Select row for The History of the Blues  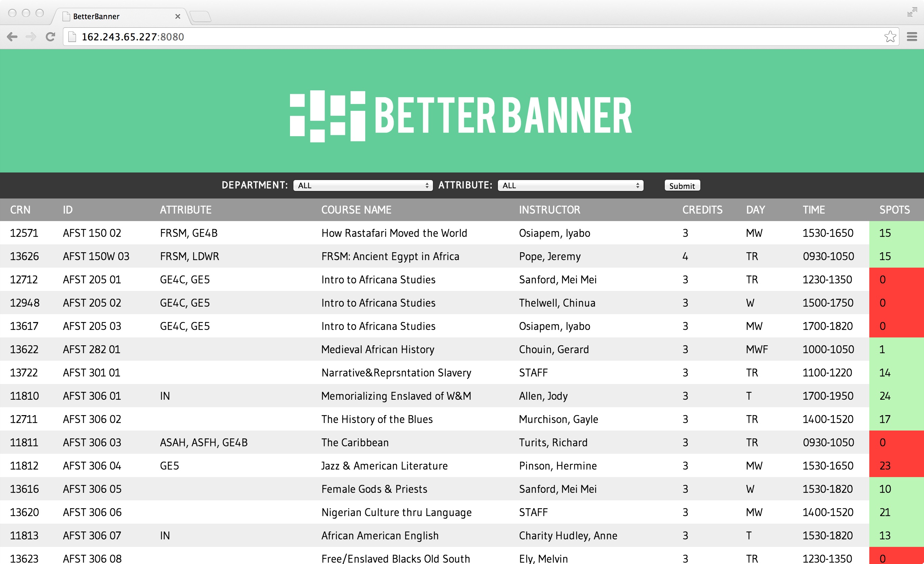(x=377, y=419)
